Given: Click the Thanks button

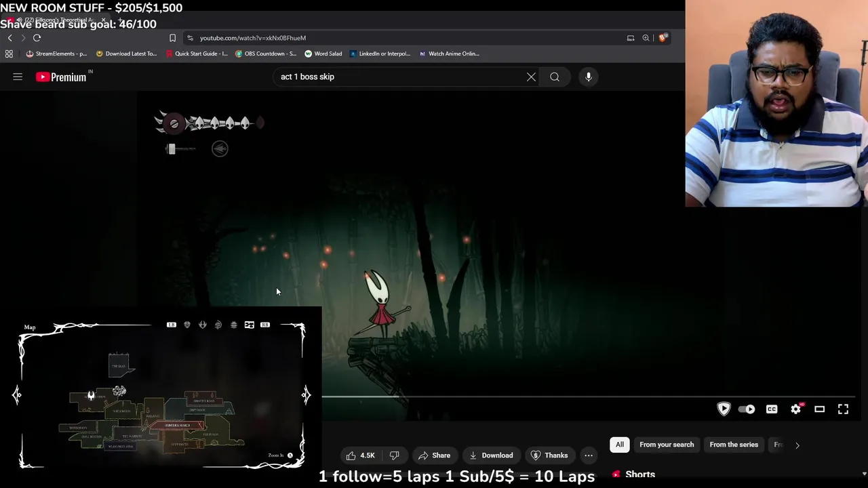Looking at the screenshot, I should pyautogui.click(x=549, y=455).
